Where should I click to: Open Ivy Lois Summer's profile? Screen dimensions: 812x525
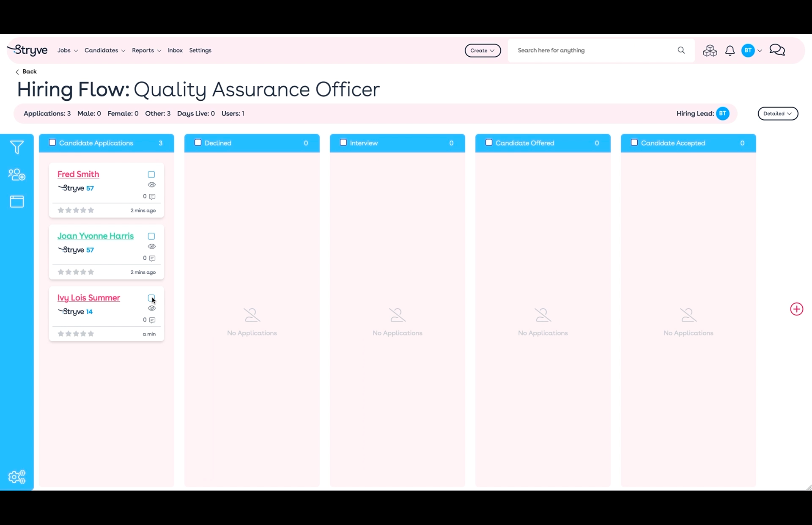[x=89, y=298]
